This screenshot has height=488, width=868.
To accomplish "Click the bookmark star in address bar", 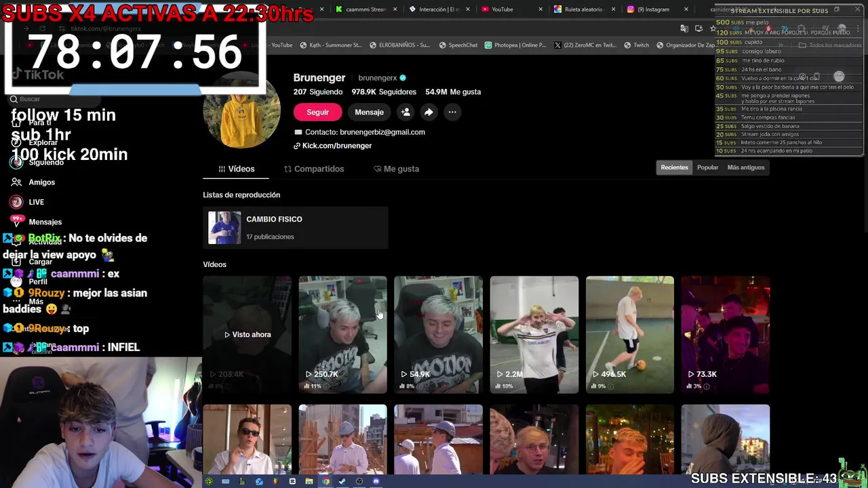I will [x=713, y=28].
